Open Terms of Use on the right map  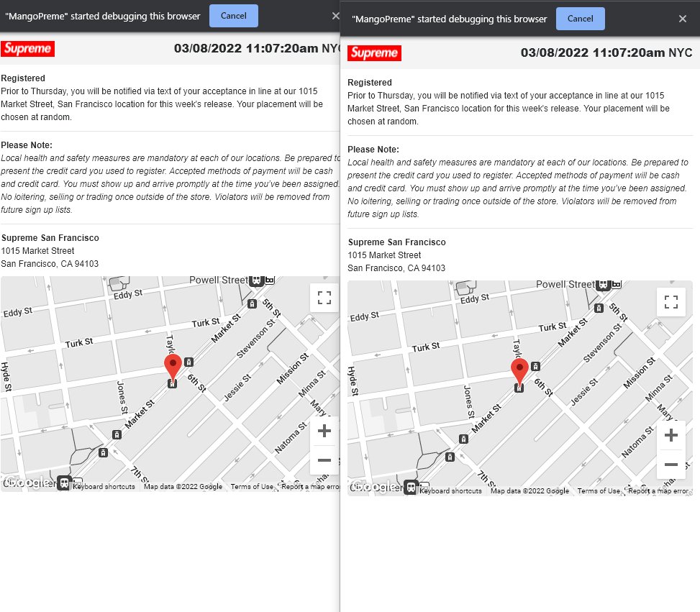[x=599, y=491]
